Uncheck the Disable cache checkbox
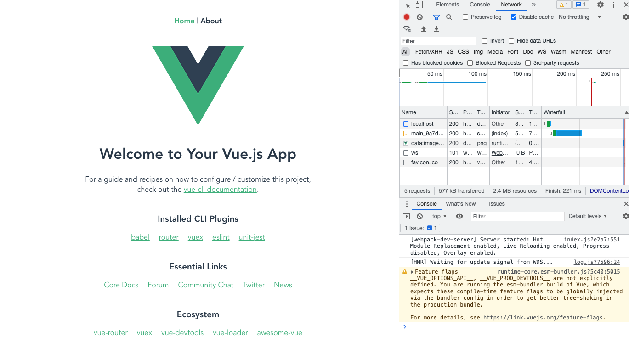 pos(514,17)
